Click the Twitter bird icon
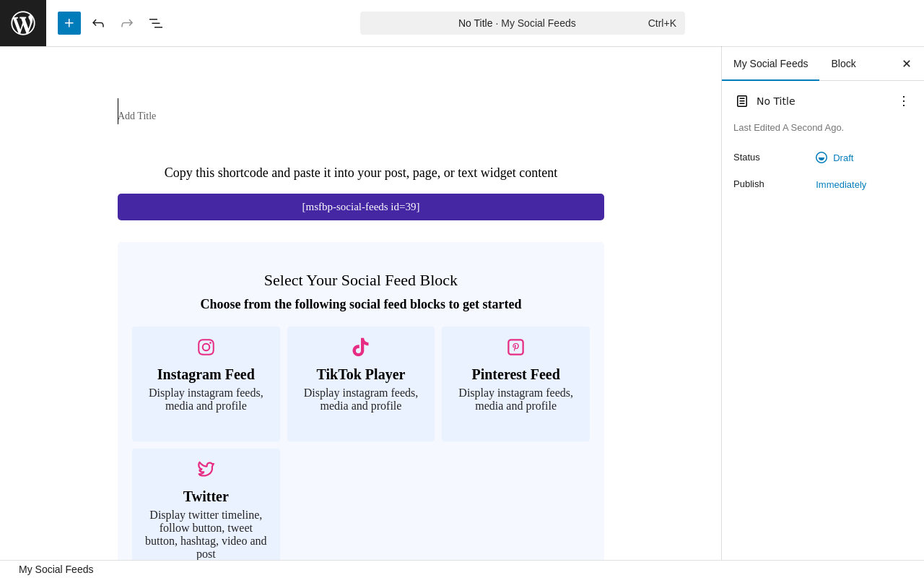Viewport: 924px width, 578px height. pyautogui.click(x=206, y=470)
